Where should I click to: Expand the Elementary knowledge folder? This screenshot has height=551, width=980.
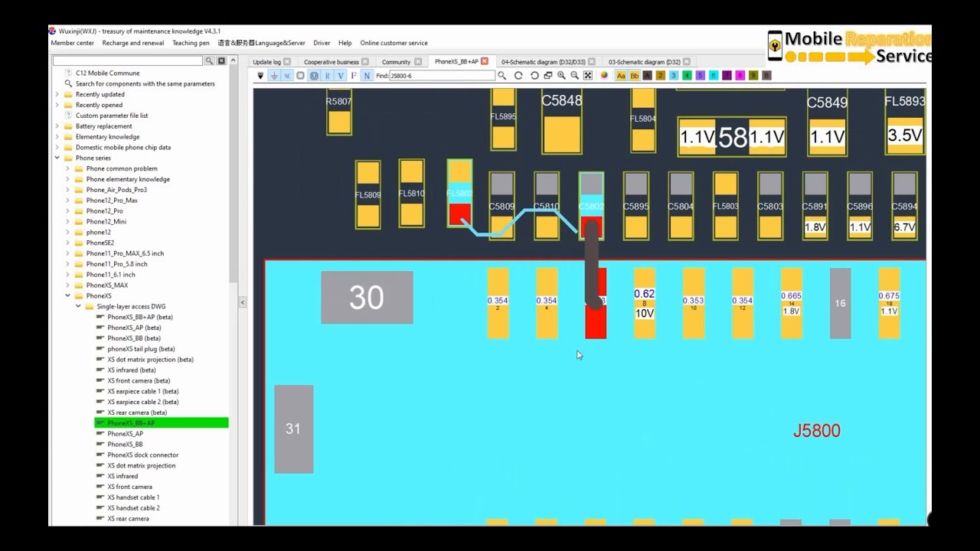click(57, 137)
